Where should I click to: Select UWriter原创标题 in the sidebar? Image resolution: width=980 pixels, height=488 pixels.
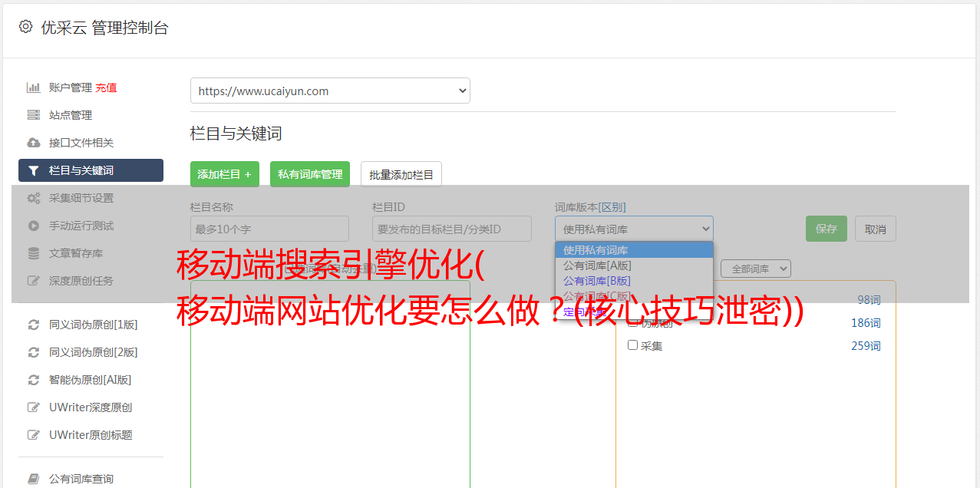pyautogui.click(x=91, y=435)
